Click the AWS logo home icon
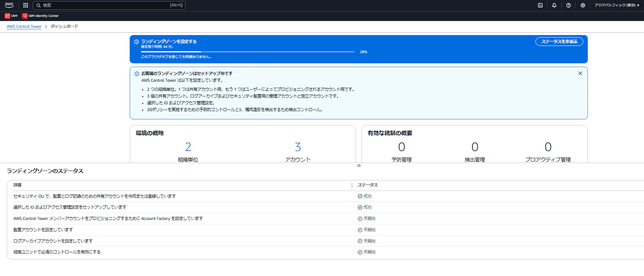This screenshot has width=644, height=276. coord(9,5)
